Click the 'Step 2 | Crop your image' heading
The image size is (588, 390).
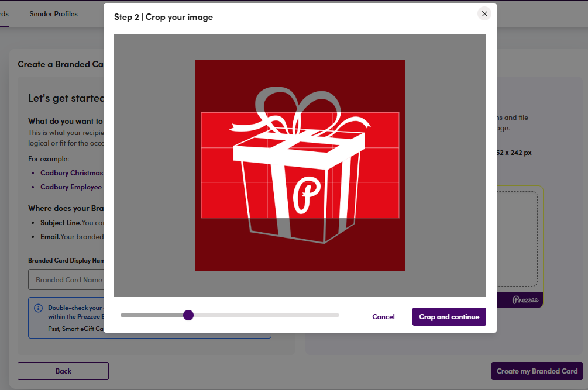pyautogui.click(x=163, y=17)
